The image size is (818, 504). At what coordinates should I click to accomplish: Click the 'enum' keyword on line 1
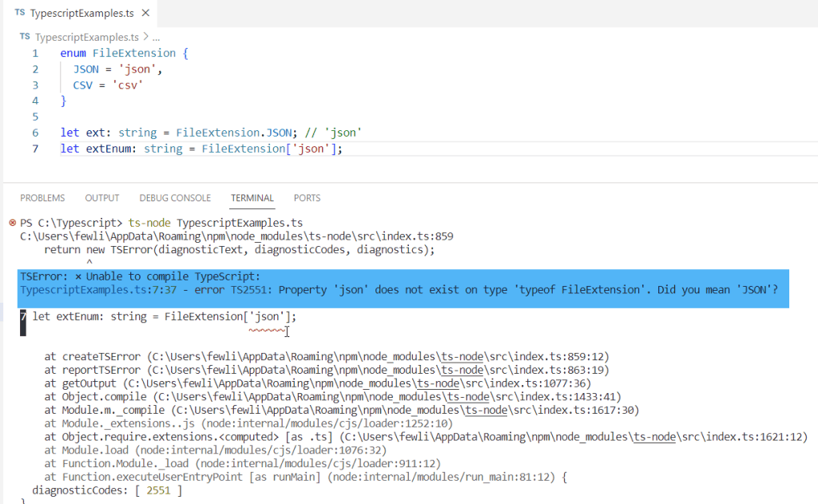click(x=73, y=54)
